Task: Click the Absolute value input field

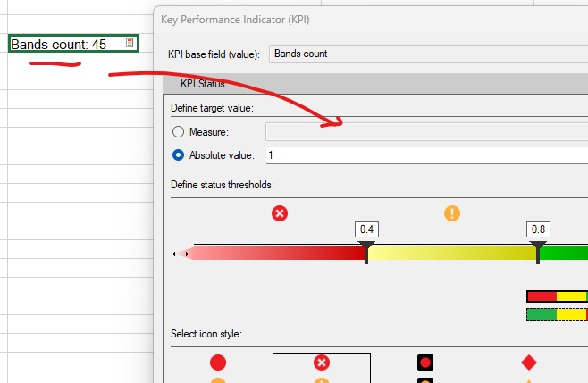Action: [x=427, y=155]
